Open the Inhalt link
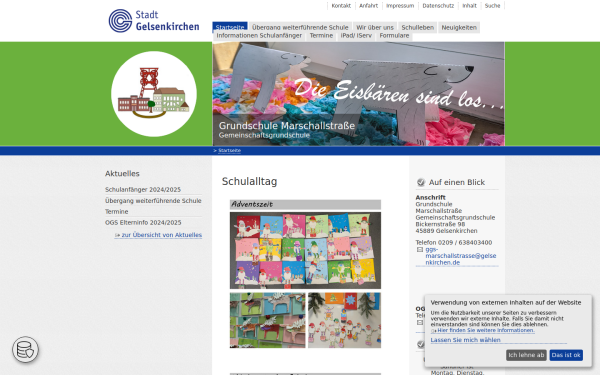The height and width of the screenshot is (375, 600). click(x=470, y=6)
